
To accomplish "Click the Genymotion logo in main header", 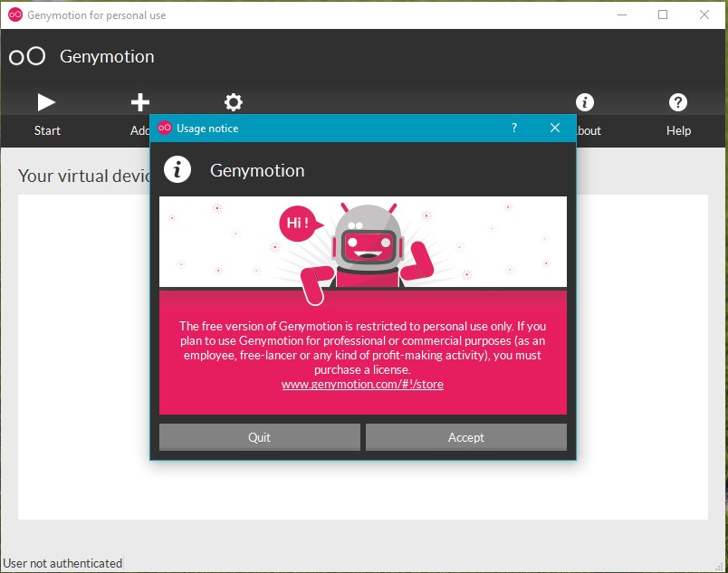I will 27,57.
